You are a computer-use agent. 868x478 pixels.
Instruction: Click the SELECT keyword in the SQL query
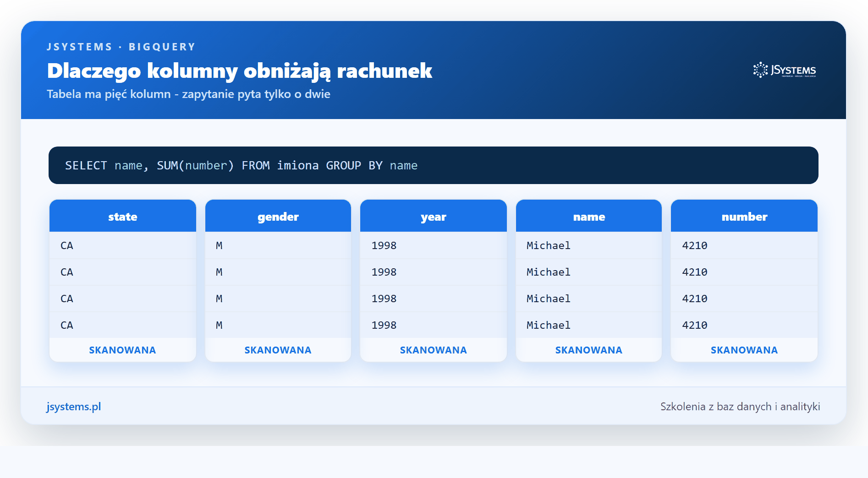point(86,165)
